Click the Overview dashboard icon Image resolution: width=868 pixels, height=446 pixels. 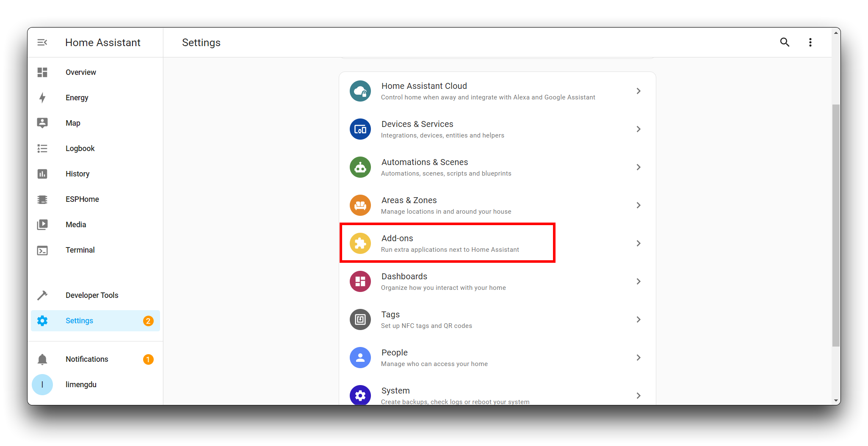(42, 72)
